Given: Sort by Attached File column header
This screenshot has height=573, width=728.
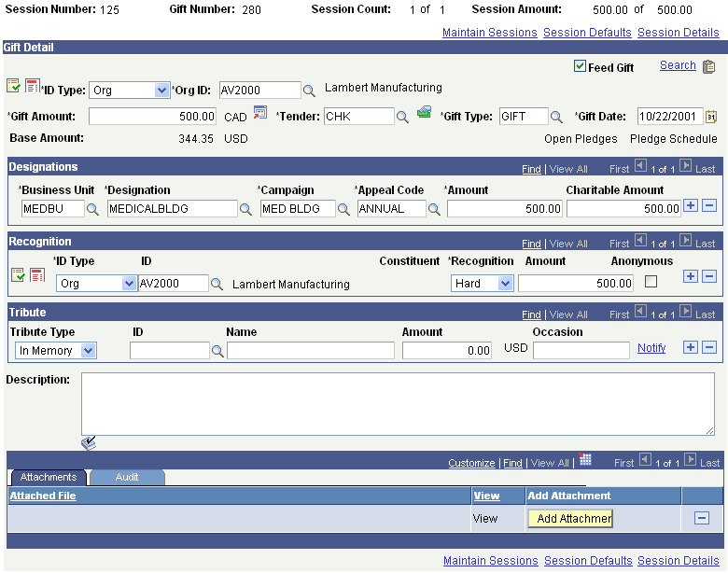Looking at the screenshot, I should 43,496.
